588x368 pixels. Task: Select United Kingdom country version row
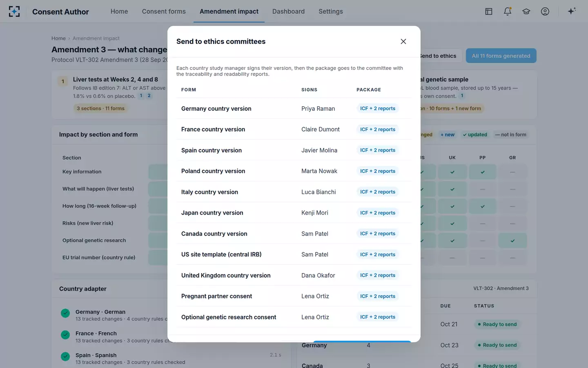tap(294, 275)
